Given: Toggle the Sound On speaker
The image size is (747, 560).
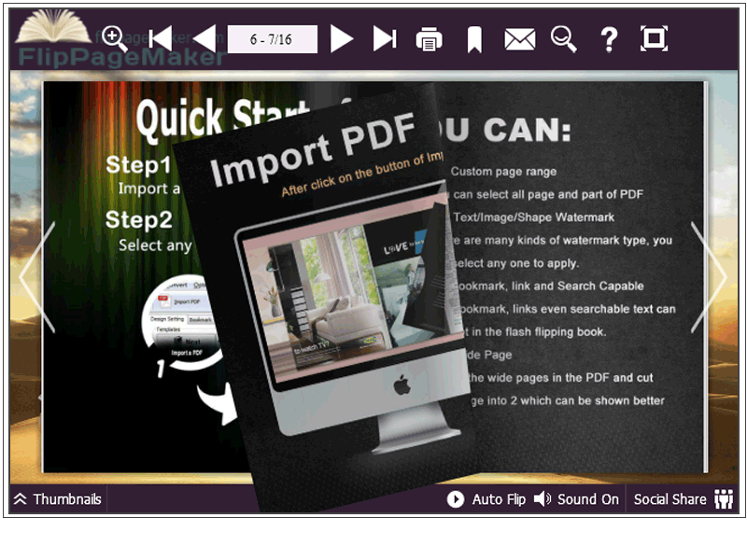Looking at the screenshot, I should (x=576, y=499).
